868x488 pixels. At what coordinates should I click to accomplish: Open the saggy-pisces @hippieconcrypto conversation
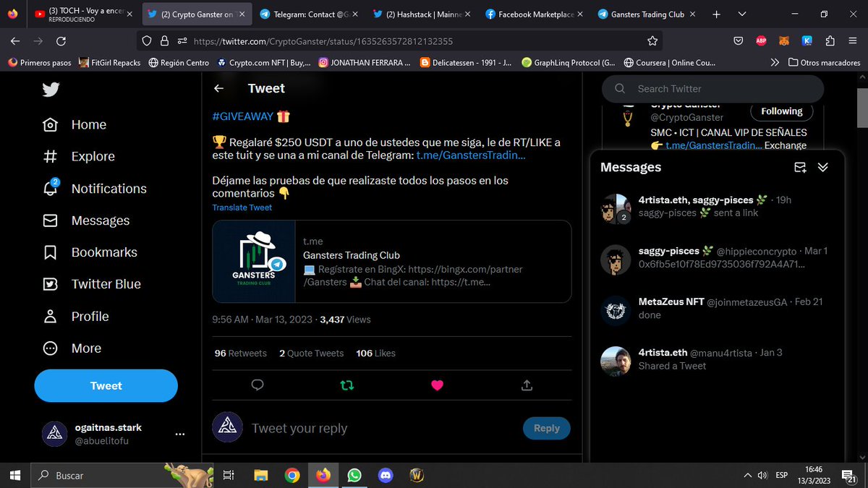pos(717,258)
